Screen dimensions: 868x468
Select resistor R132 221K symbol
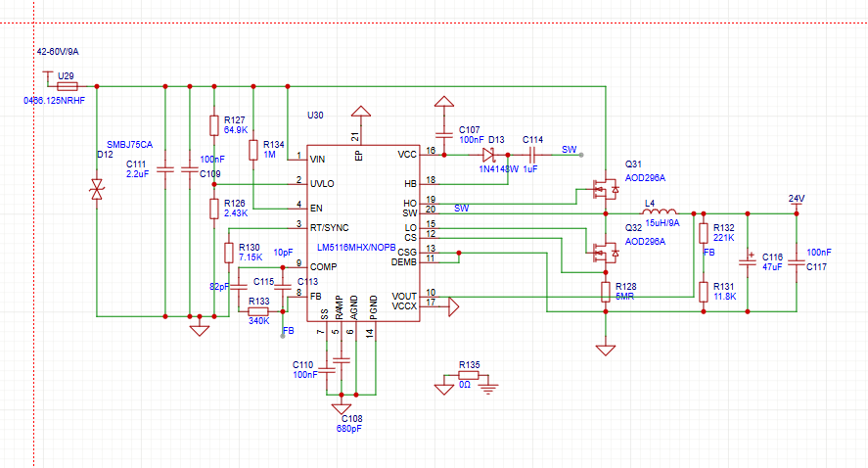[x=704, y=233]
